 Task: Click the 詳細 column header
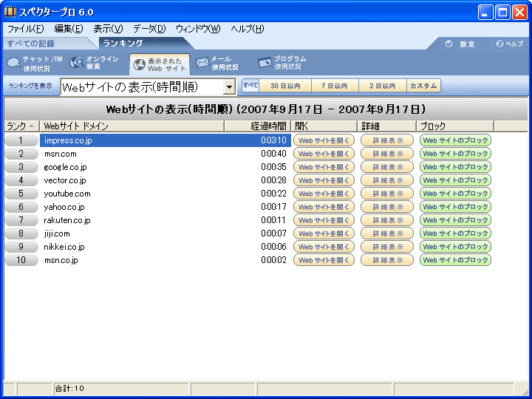(386, 126)
